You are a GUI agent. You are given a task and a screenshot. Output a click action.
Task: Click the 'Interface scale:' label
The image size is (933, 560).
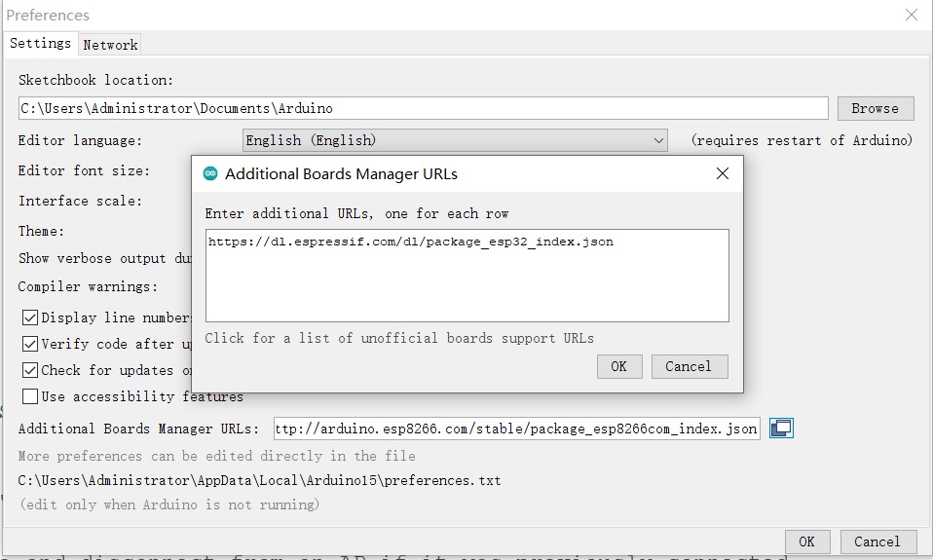80,202
